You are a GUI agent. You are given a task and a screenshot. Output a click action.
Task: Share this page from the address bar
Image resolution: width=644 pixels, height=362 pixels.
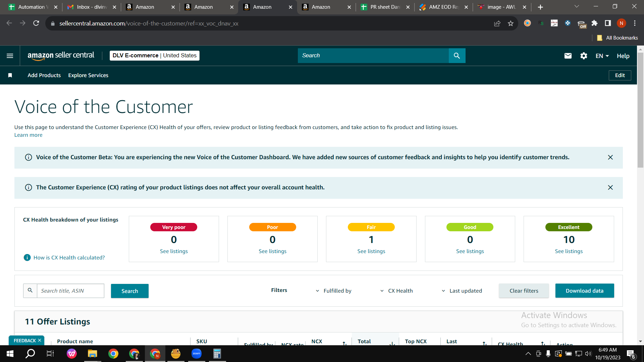[x=497, y=23]
